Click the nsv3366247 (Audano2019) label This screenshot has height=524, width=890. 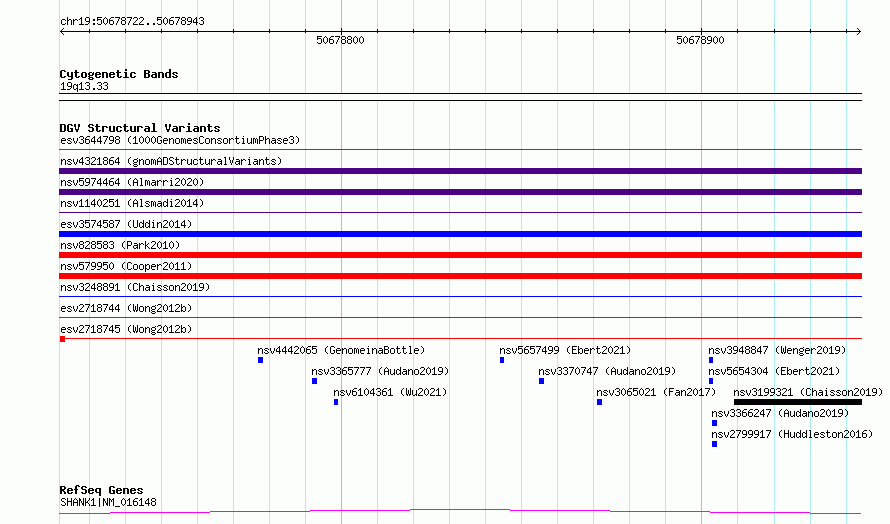coord(780,413)
